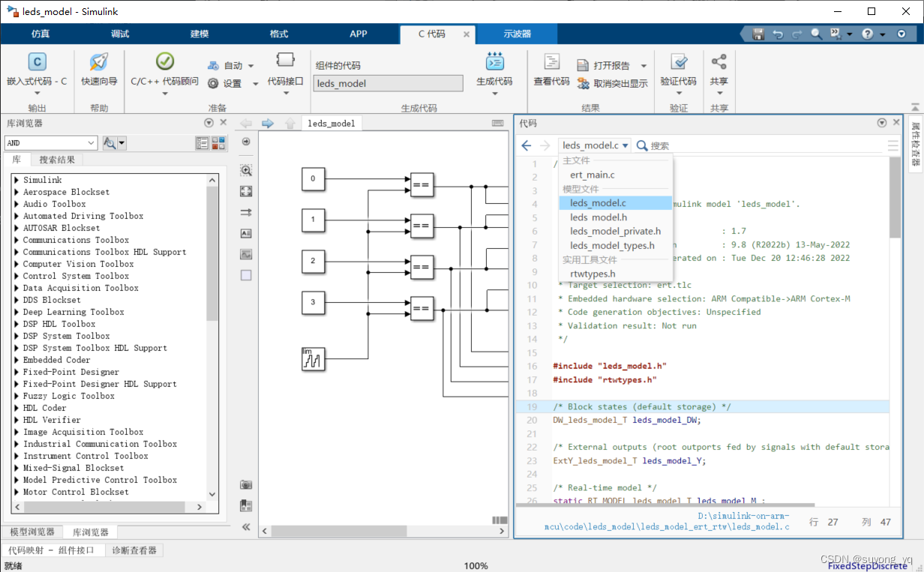Switch library browser to list view
The width and height of the screenshot is (924, 572).
coord(202,143)
